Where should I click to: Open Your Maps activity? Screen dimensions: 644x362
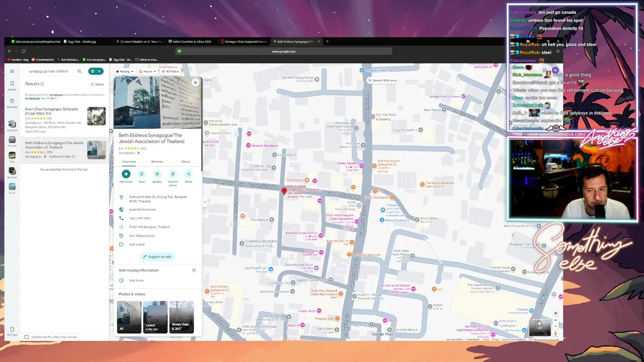[142, 236]
